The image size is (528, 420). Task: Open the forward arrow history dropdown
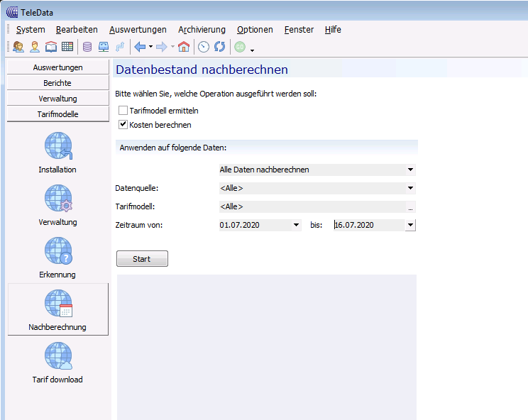click(x=172, y=47)
